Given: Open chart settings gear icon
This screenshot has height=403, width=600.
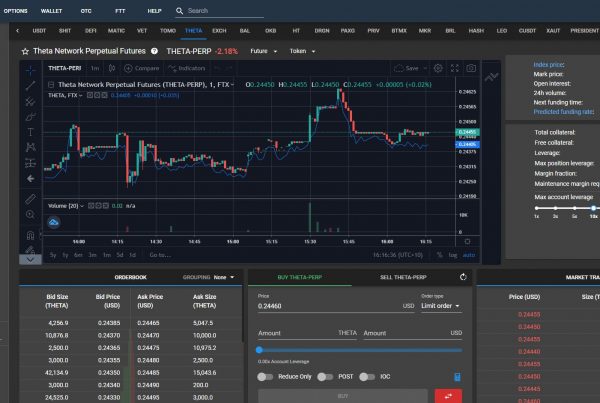Looking at the screenshot, I should [x=438, y=68].
